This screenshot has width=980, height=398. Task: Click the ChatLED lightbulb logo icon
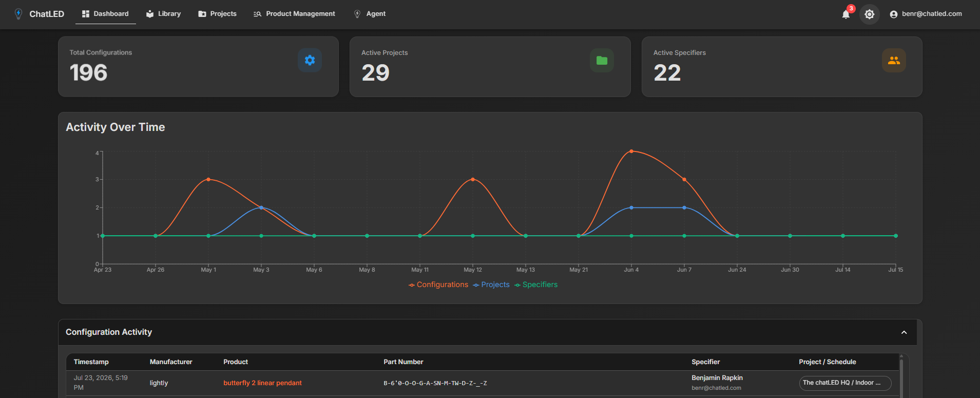pyautogui.click(x=18, y=14)
